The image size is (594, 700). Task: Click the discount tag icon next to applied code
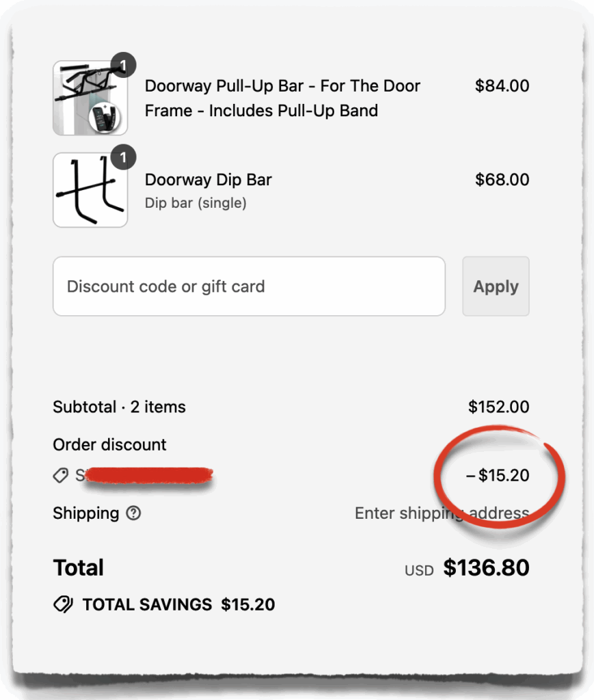60,475
